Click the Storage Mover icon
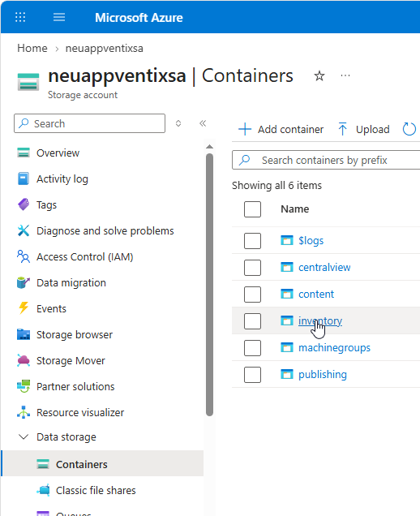This screenshot has width=420, height=516. pyautogui.click(x=24, y=361)
